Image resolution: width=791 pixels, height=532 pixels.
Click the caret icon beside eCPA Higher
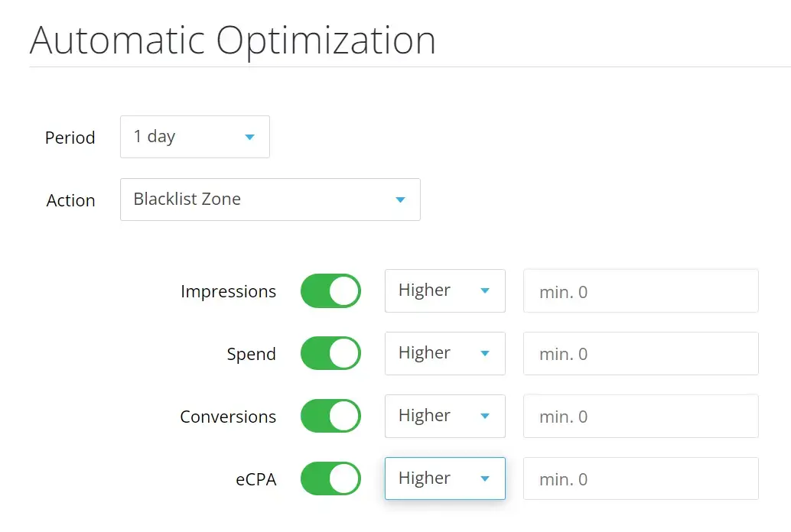click(485, 479)
